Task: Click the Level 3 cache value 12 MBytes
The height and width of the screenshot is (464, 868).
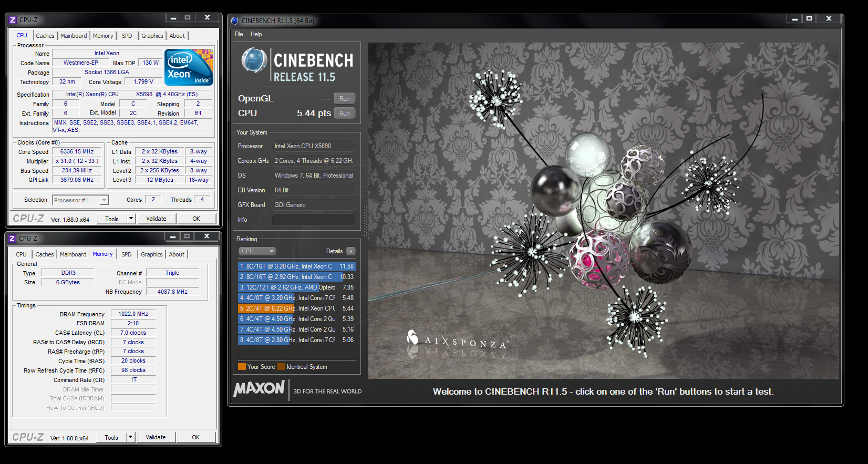Action: 160,180
